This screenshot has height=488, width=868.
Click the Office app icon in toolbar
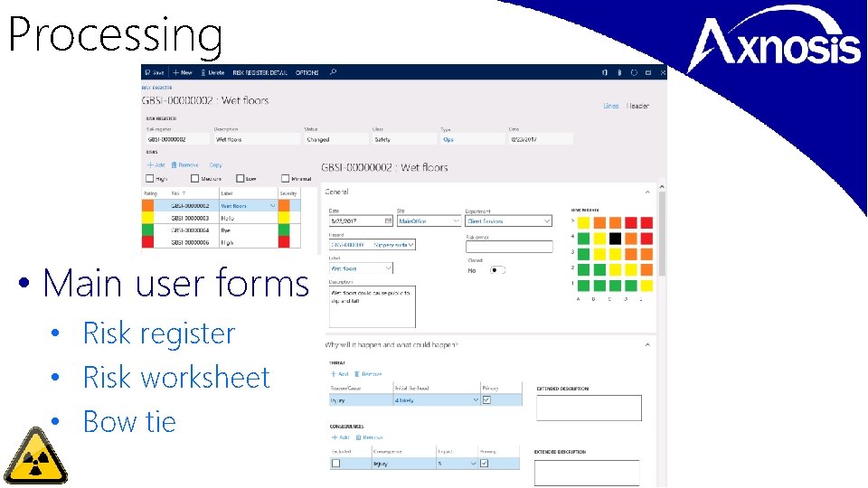click(605, 72)
